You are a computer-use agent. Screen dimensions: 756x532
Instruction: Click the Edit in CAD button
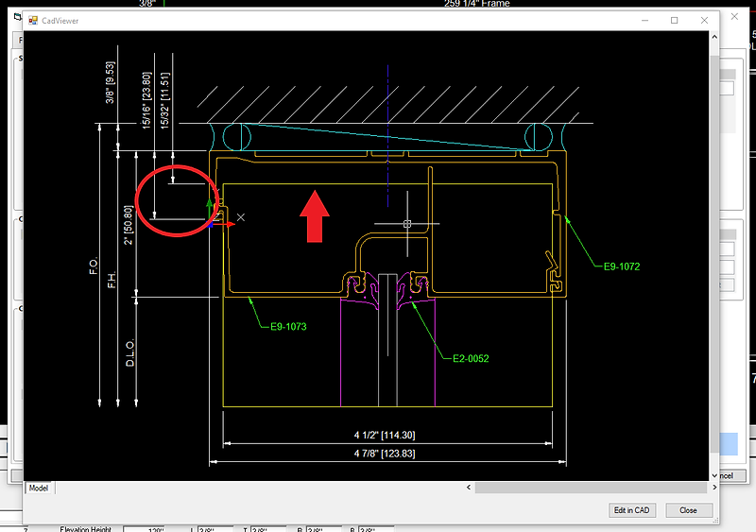pyautogui.click(x=631, y=510)
